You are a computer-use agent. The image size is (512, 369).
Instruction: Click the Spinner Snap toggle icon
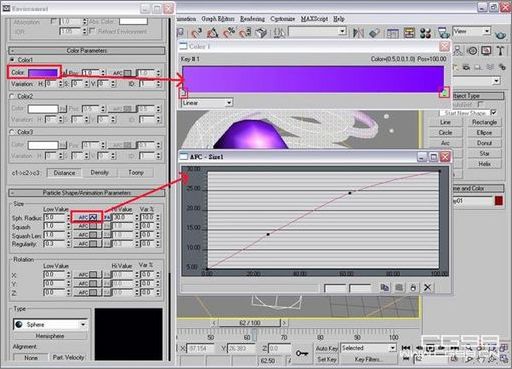click(245, 33)
